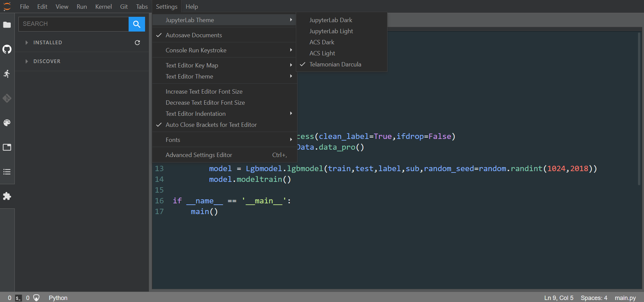Screen dimensions: 644x302
Task: Click the editor vertical scrollbar
Action: (640, 108)
